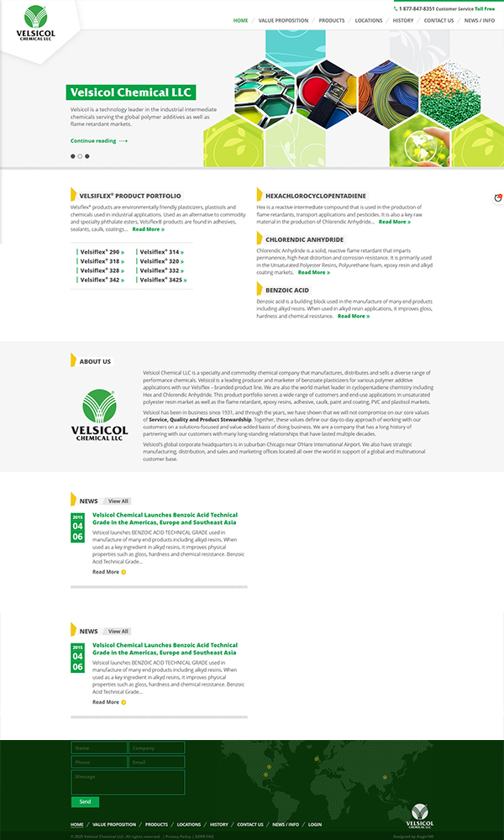Open the Privacy Policy footer link
The height and width of the screenshot is (840, 504).
pos(178,837)
